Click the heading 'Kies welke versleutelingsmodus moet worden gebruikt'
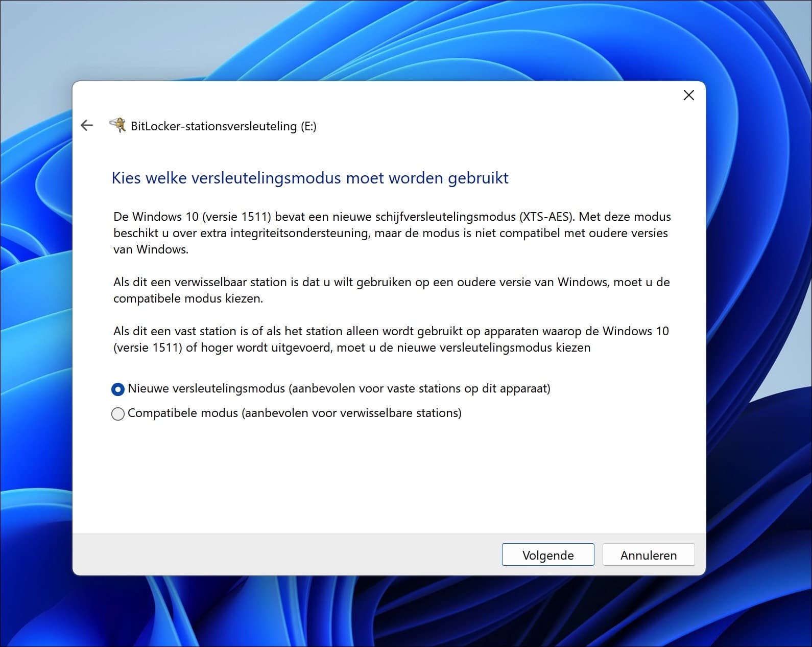 click(310, 178)
